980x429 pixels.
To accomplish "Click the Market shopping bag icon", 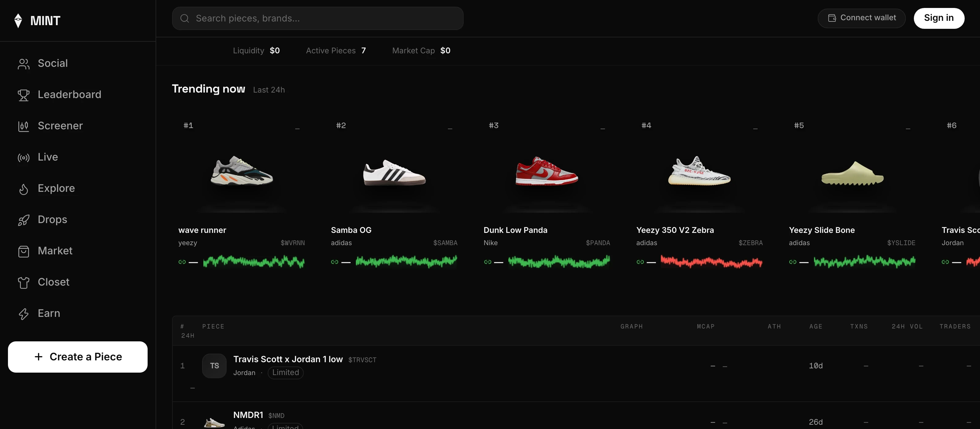I will click(24, 251).
